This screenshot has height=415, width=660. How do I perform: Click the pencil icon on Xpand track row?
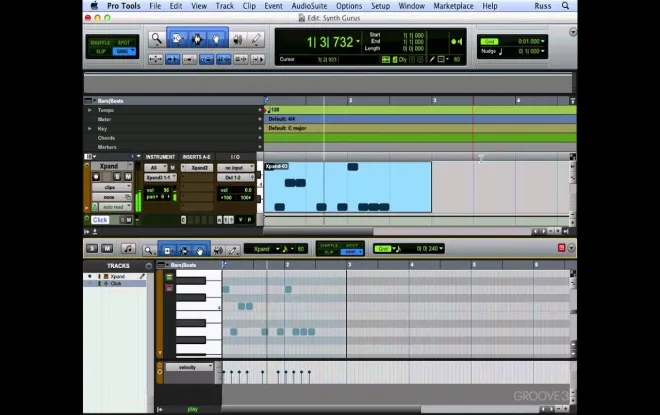tap(142, 276)
